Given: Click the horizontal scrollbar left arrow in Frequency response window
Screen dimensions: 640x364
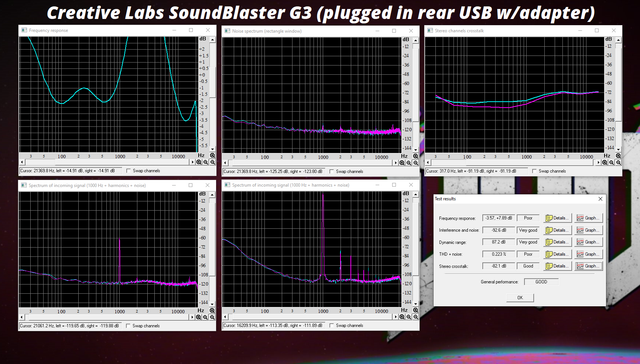Looking at the screenshot, I should [22, 162].
